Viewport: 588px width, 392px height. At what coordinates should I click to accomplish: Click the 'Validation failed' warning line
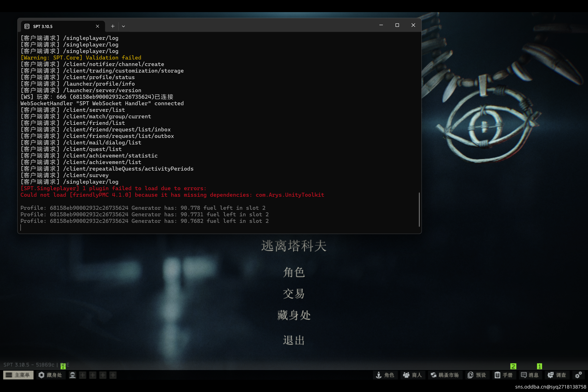[x=81, y=58]
